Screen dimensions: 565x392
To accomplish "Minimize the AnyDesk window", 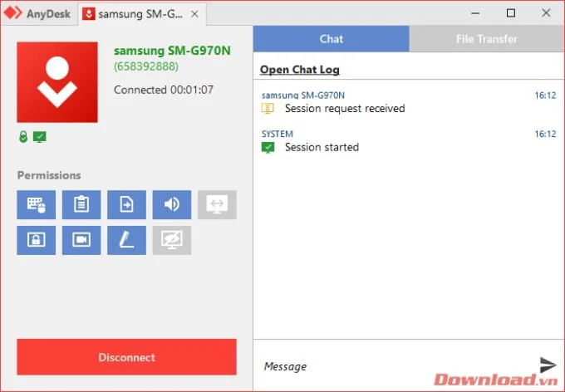I will pyautogui.click(x=475, y=13).
